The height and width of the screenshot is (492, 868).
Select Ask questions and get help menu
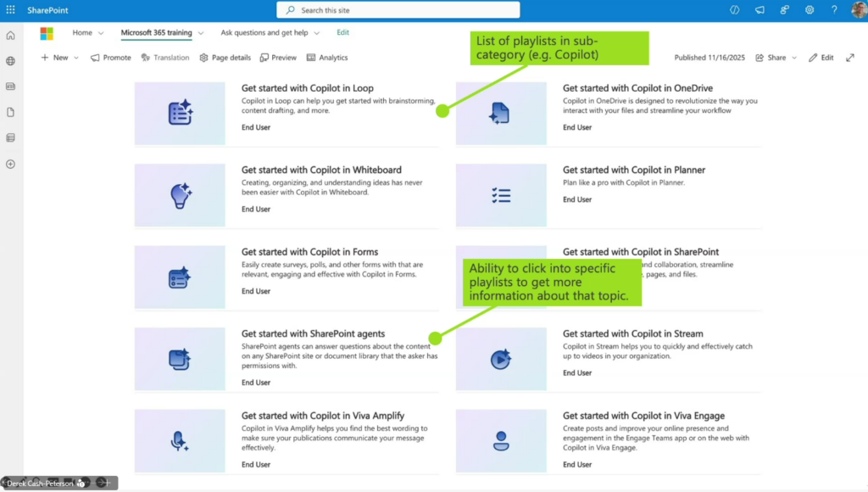pos(264,33)
